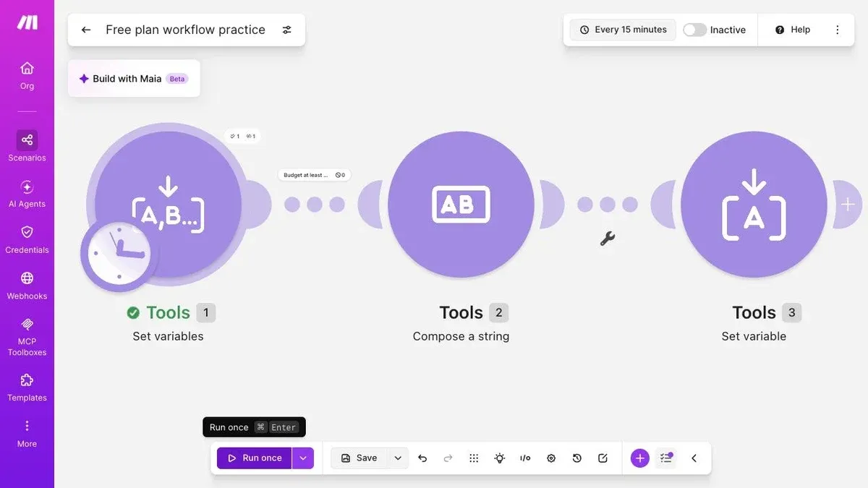Click Build with Maia
Screen dimensions: 868x488
pyautogui.click(x=134, y=79)
